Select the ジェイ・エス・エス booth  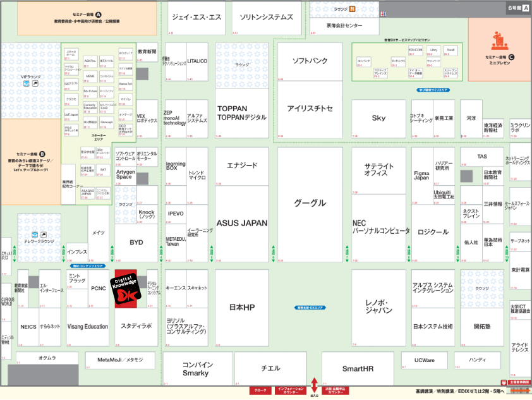pyautogui.click(x=196, y=18)
